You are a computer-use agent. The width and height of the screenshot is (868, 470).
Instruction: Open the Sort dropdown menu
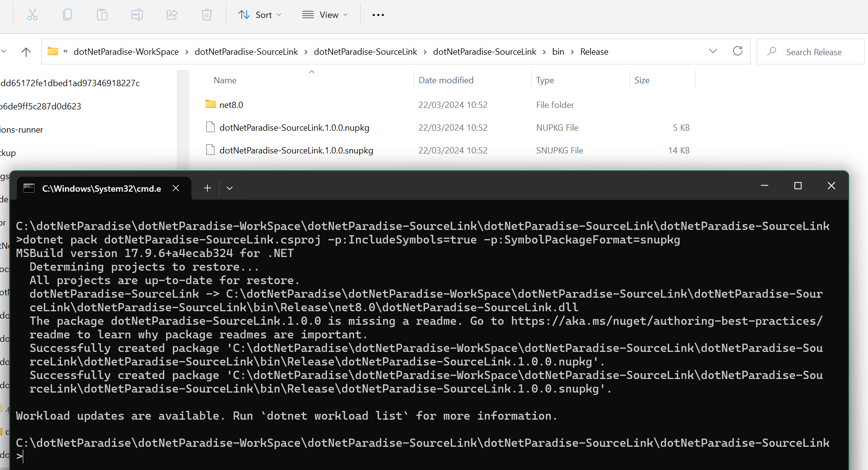click(x=260, y=15)
